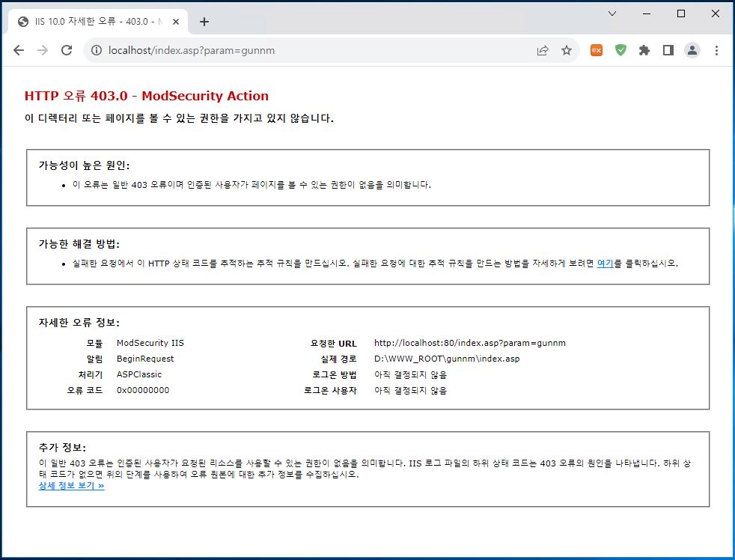Select the requested URL http://localhost:80 value

470,343
